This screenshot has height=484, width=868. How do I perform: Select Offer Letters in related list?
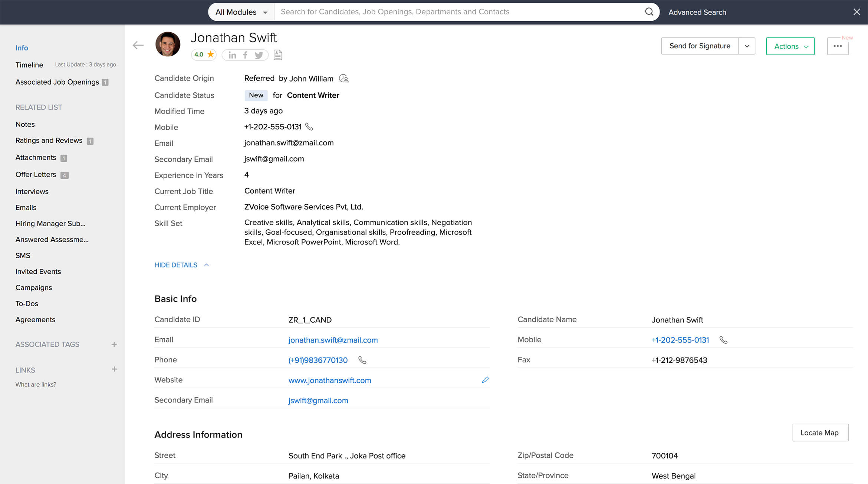(36, 174)
